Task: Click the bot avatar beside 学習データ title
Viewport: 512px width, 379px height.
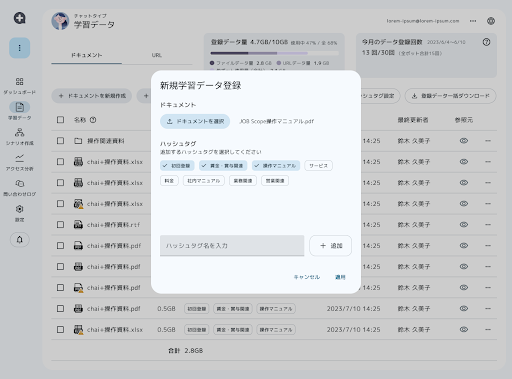Action: pos(60,21)
